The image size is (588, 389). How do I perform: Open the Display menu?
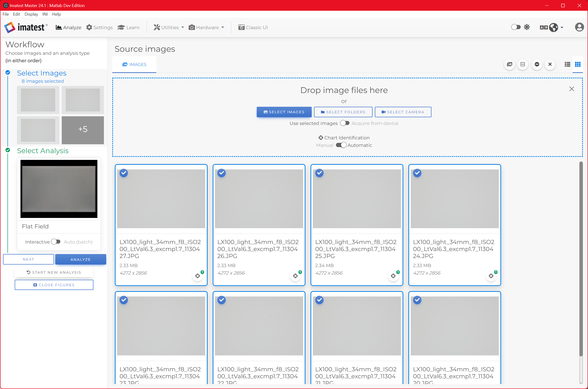click(x=31, y=14)
